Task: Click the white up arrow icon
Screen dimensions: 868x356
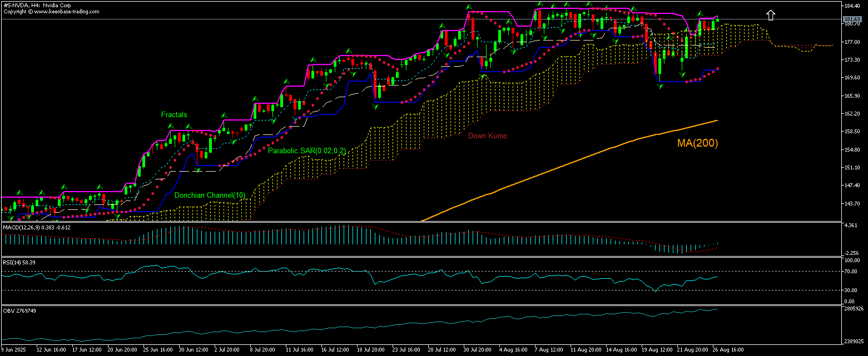Action: 770,15
